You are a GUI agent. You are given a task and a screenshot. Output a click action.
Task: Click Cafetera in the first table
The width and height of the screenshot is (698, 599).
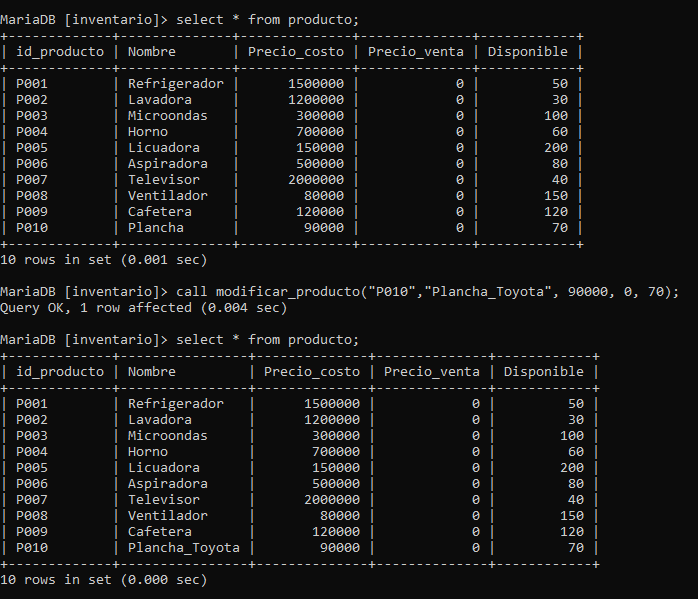[159, 212]
